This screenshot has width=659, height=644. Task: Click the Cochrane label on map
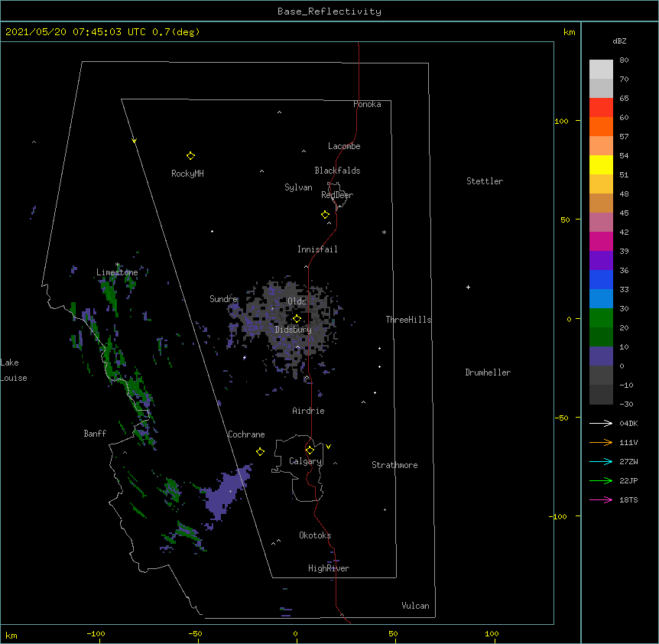click(246, 434)
